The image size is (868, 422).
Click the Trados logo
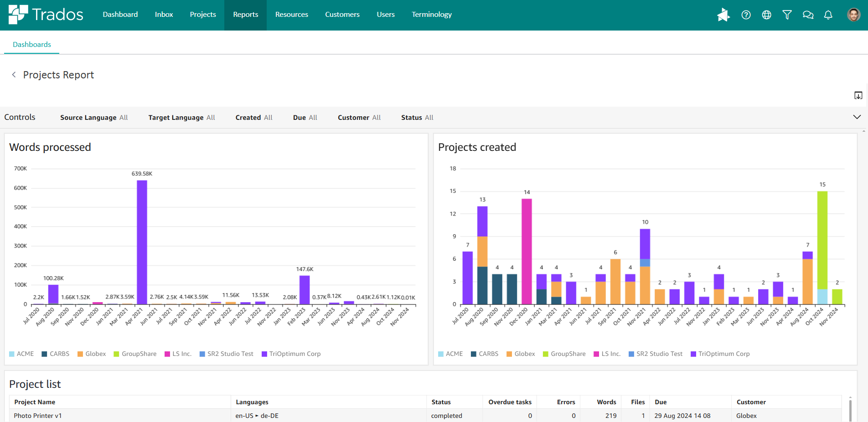[x=46, y=15]
